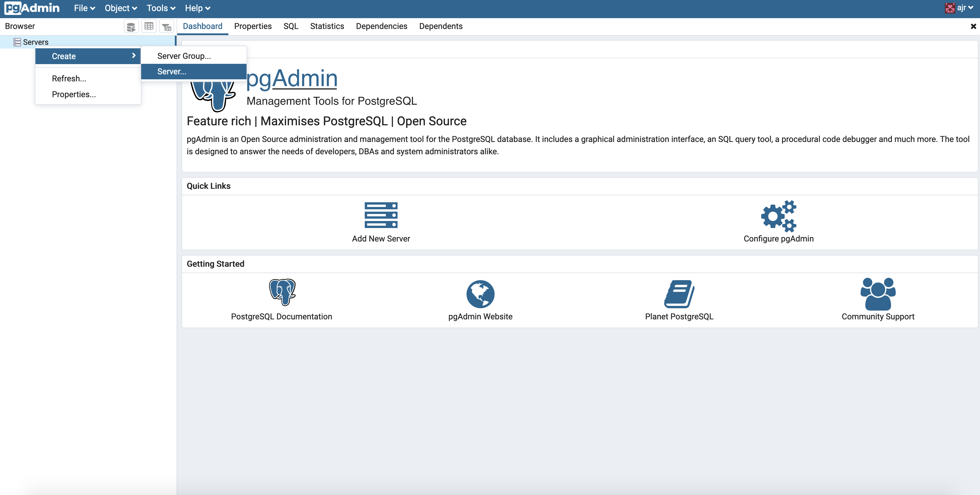Click the View Data grid icon

click(x=149, y=26)
